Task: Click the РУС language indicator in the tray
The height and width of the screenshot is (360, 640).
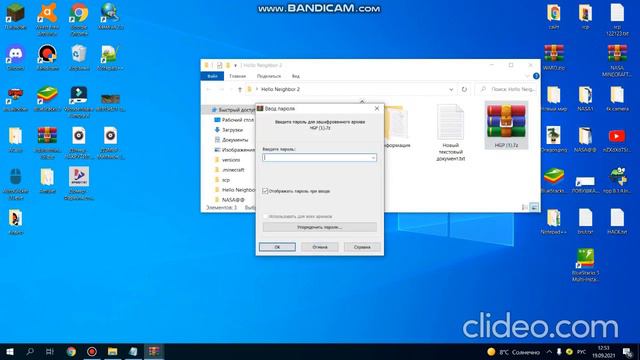Action: coord(581,352)
